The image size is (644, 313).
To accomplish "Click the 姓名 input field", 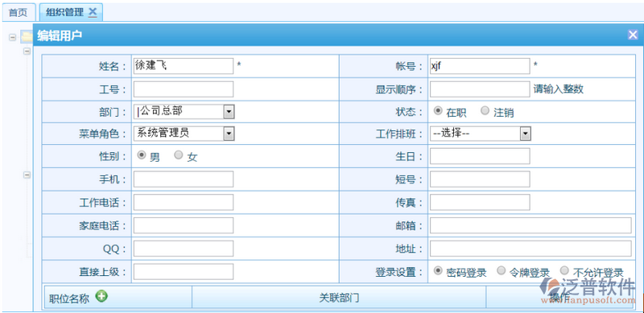I will (184, 66).
